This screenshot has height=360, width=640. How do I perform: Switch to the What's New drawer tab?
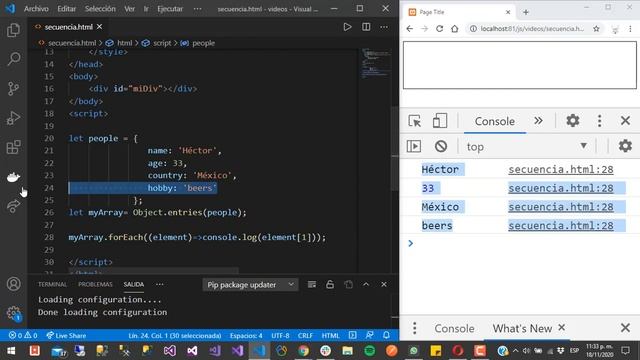522,328
